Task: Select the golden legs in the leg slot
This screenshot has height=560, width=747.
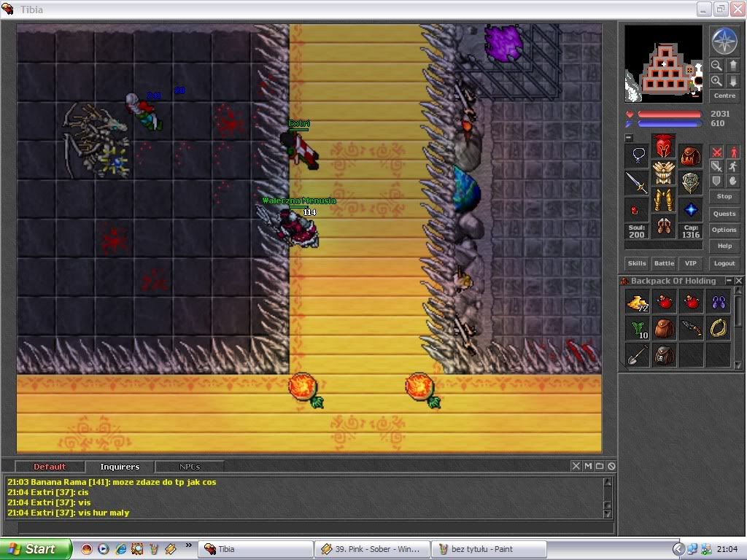Action: pos(664,200)
